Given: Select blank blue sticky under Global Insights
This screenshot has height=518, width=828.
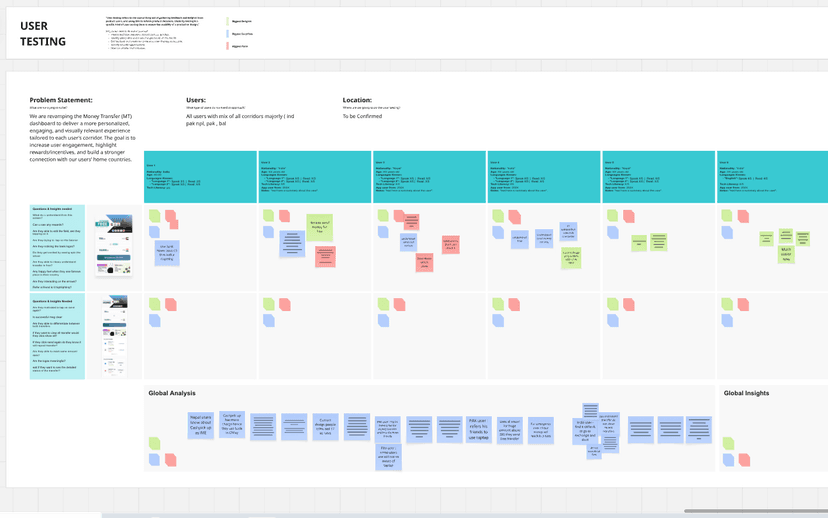Looking at the screenshot, I should [x=728, y=460].
